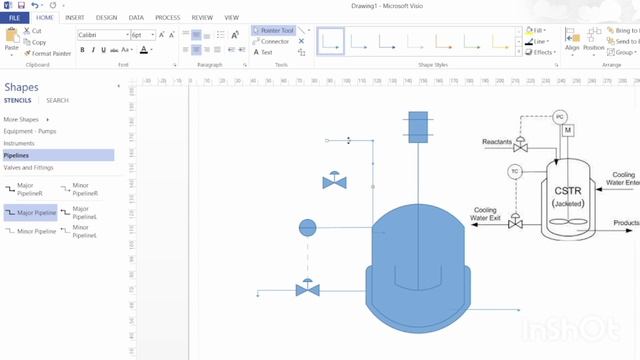Apply the yellow connector shape style

pyautogui.click(x=500, y=41)
